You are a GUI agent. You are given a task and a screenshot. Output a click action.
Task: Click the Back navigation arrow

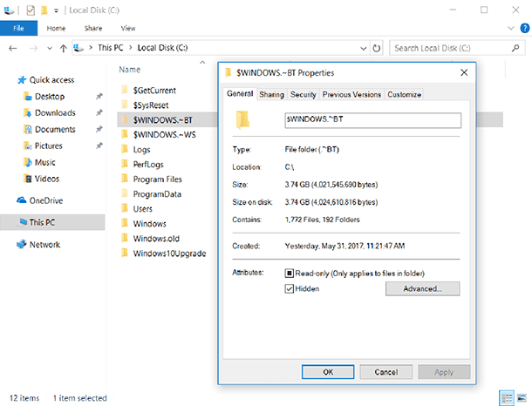[x=13, y=48]
